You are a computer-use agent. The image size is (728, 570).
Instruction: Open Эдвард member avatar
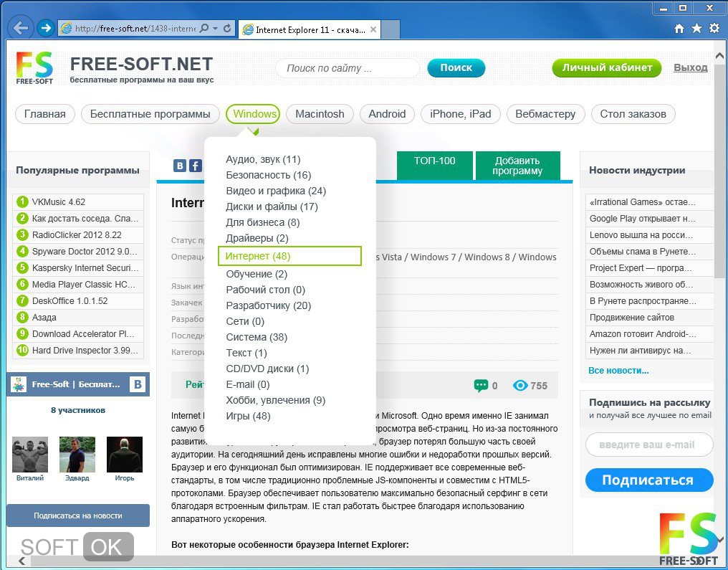pos(77,455)
